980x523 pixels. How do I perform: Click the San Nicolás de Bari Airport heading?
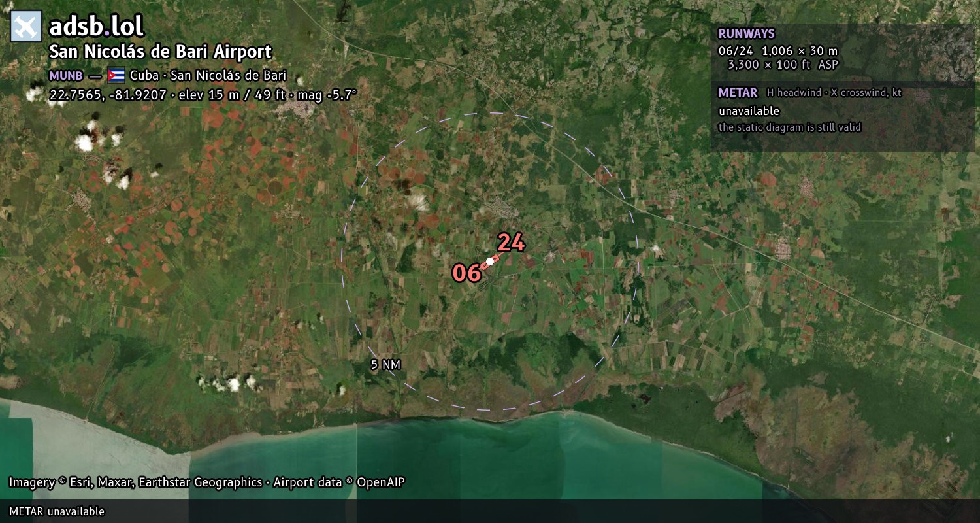click(161, 52)
